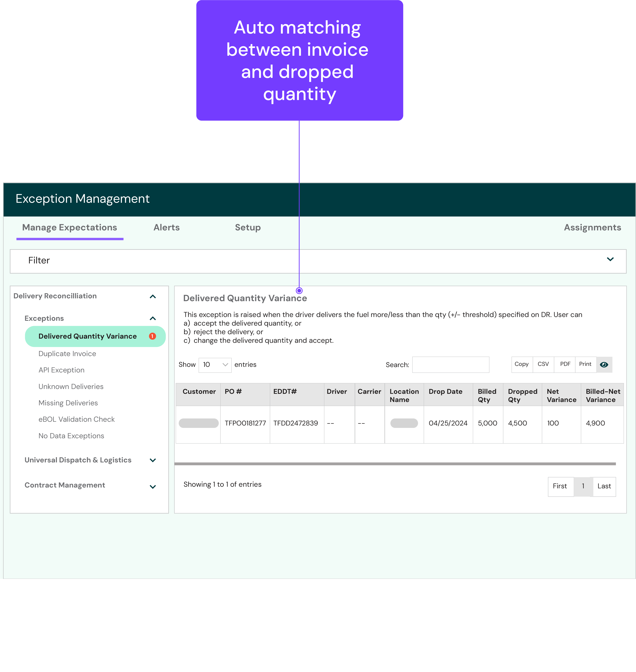Open Unknown Deliveries exceptions
The image size is (636, 672).
click(x=71, y=386)
